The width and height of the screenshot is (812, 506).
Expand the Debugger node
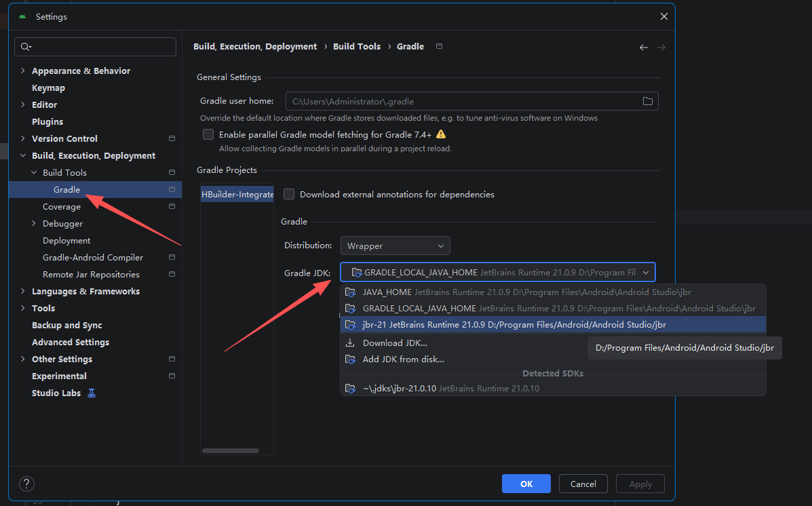pos(34,223)
